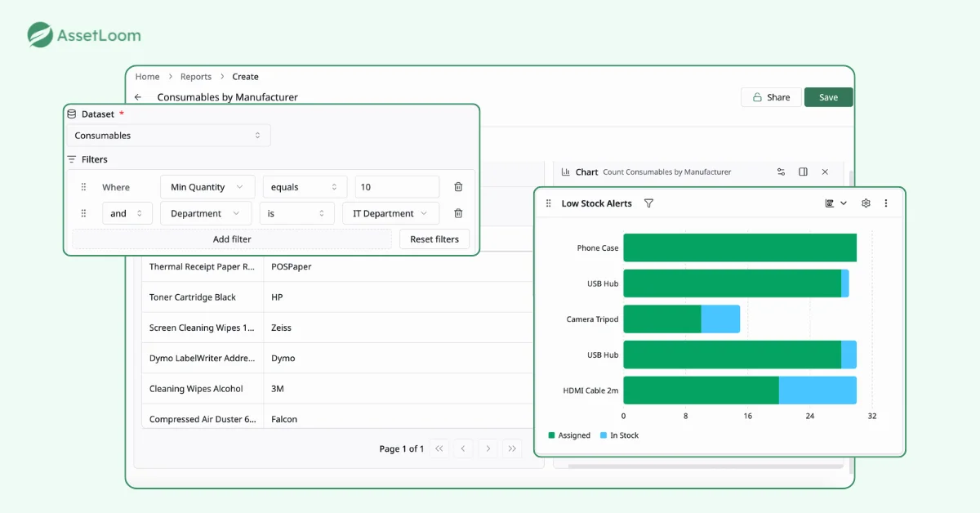
Task: Select the Cleaning Wipes Alcohol row
Action: click(x=337, y=389)
